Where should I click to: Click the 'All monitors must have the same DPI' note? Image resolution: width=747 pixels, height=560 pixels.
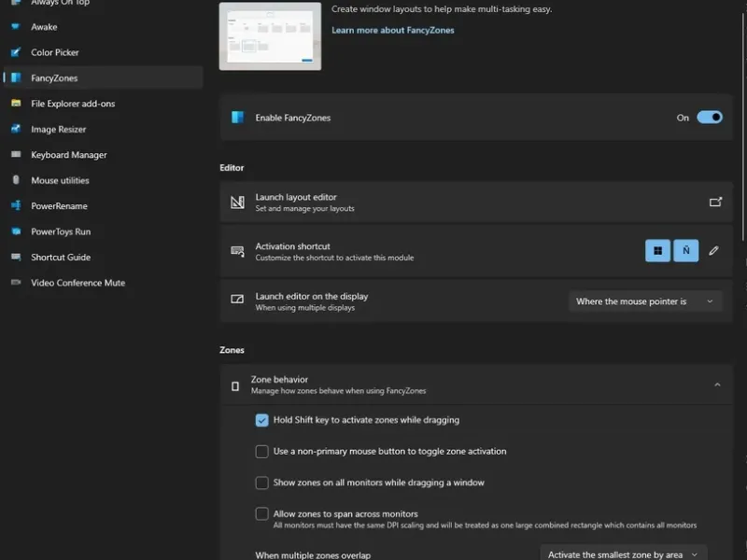click(485, 525)
